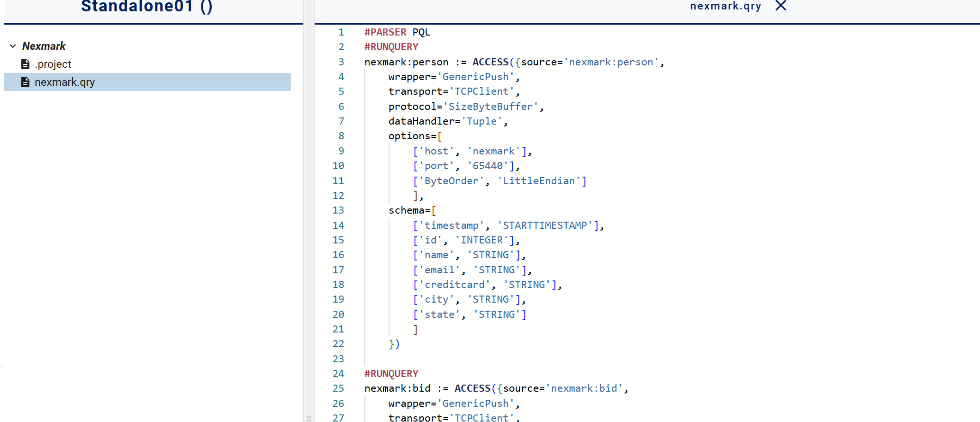Collapse the Nexmark project folder chevron
Screen dimensions: 980x422
point(13,46)
